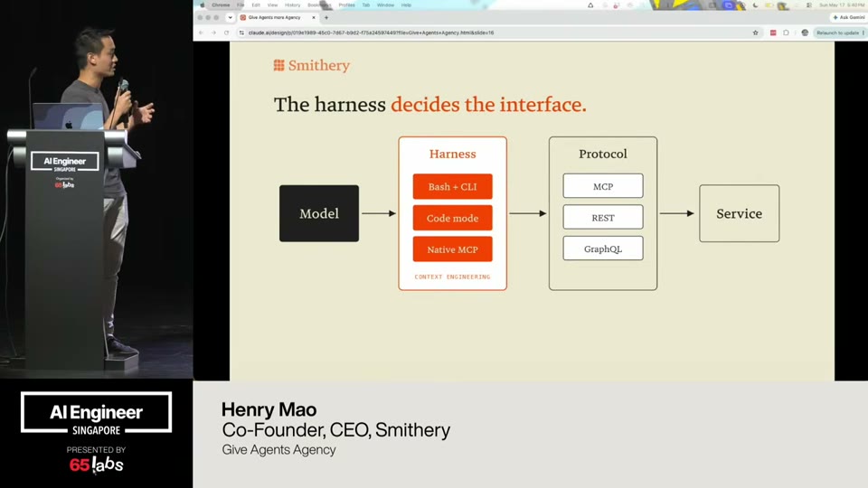The image size is (868, 488).
Task: Click the Smithery logo on slide
Action: coord(312,65)
